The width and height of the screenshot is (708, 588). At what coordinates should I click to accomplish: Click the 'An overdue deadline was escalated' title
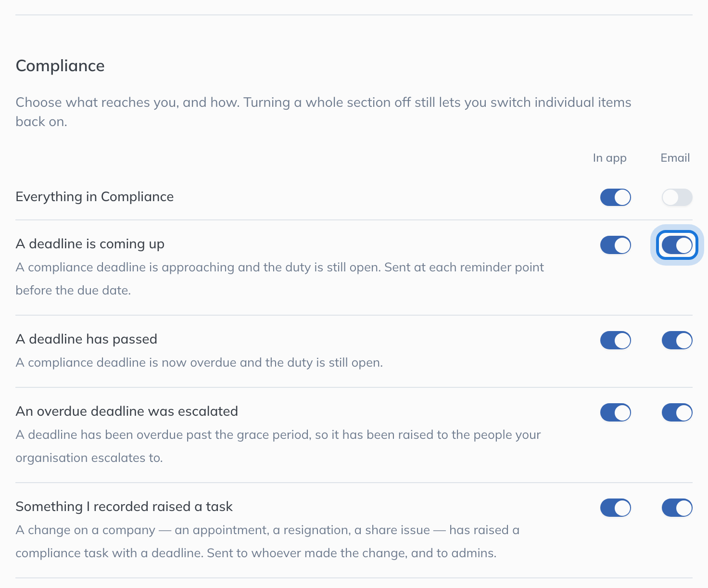click(127, 411)
